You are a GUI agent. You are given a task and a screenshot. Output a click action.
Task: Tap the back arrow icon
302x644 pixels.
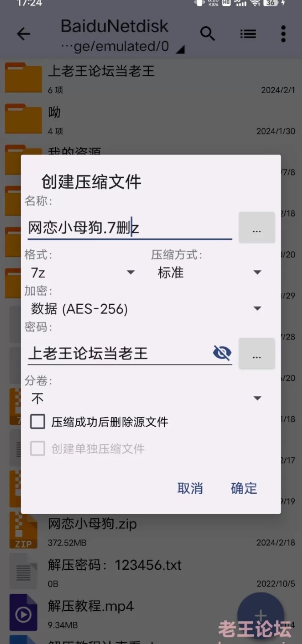[24, 34]
